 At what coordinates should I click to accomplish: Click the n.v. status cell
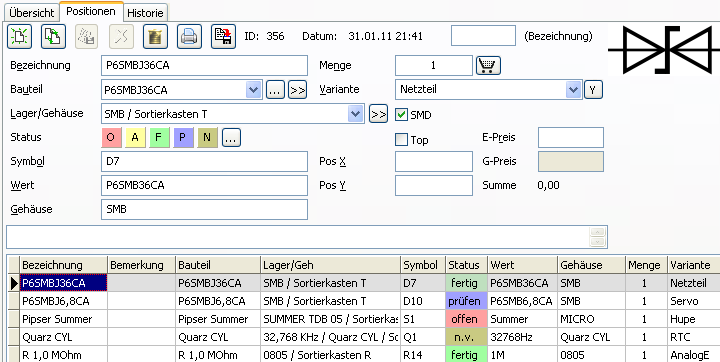[467, 337]
